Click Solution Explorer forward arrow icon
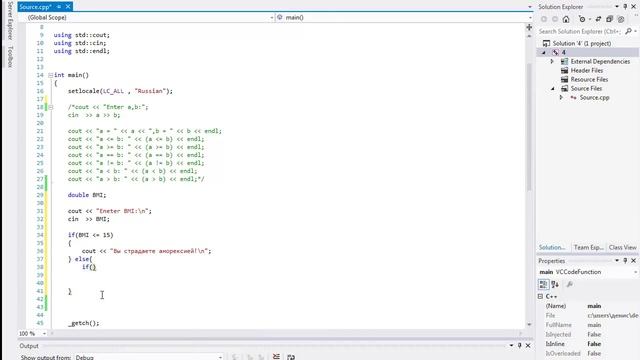The height and width of the screenshot is (360, 640). [555, 19]
